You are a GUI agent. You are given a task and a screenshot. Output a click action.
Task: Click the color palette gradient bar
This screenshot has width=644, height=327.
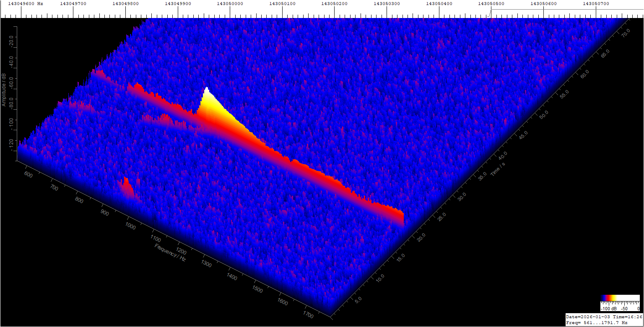click(620, 298)
